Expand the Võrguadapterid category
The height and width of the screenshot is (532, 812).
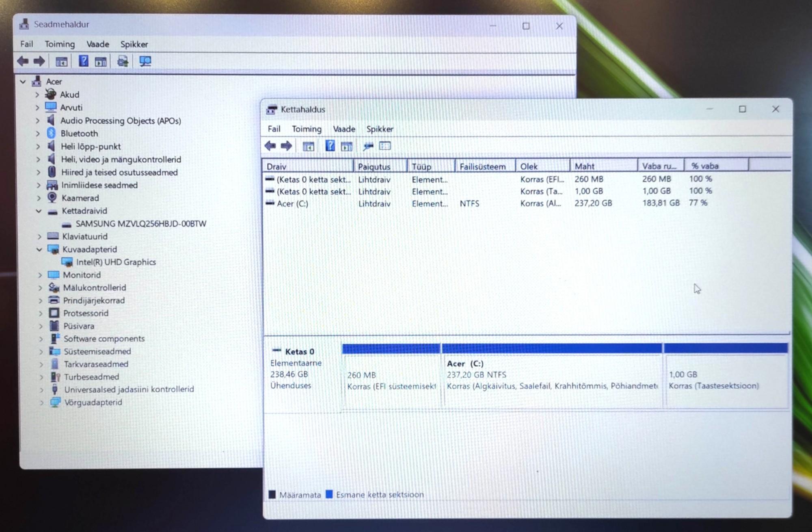pyautogui.click(x=41, y=402)
